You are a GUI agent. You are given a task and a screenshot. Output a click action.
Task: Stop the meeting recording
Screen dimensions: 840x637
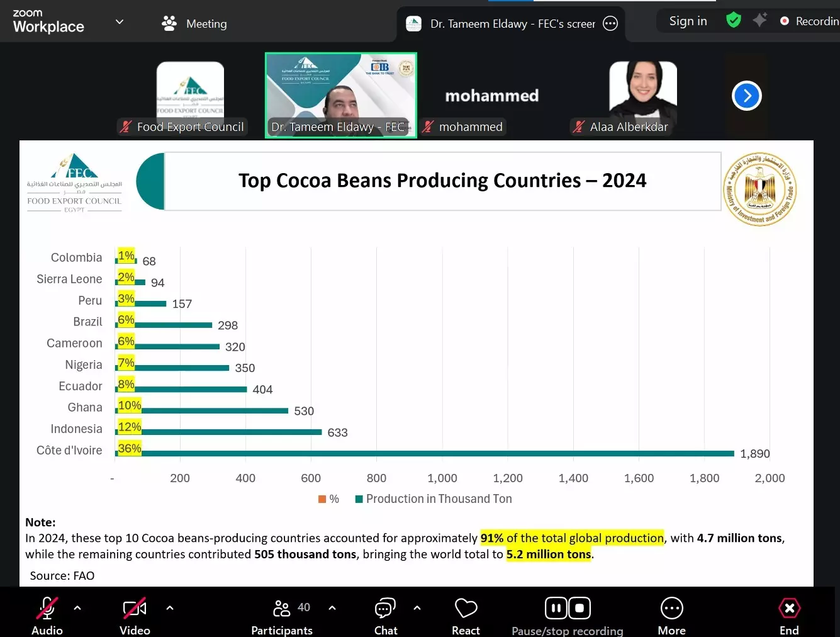click(580, 608)
